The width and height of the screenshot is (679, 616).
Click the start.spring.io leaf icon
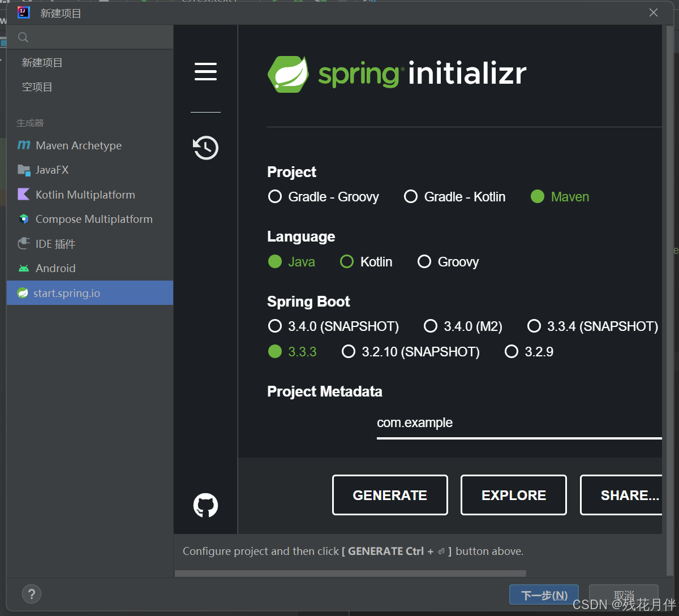(x=23, y=293)
